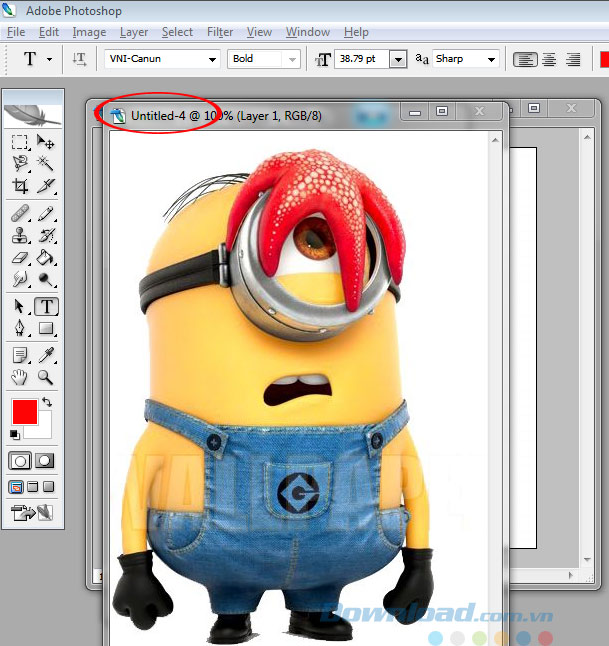Expand the font size 38.79 pt dropdown

tap(398, 60)
